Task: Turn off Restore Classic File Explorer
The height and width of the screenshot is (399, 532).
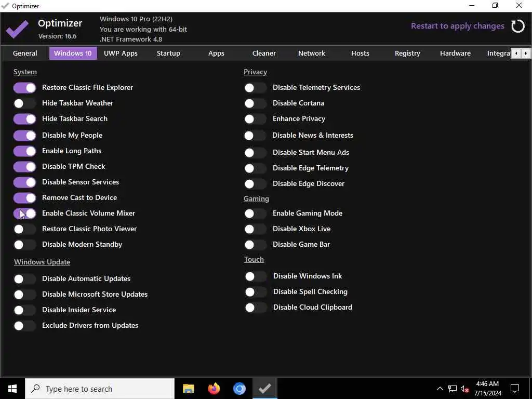Action: point(25,88)
